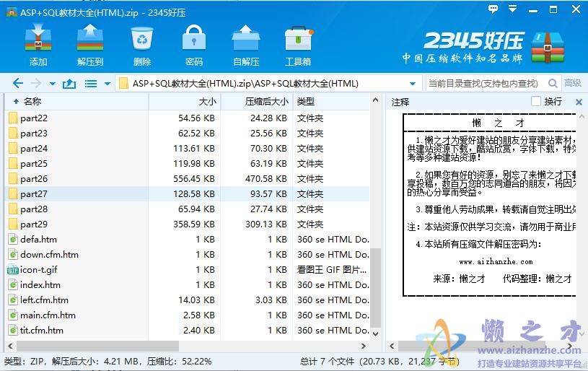Open the address path dropdown
The width and height of the screenshot is (588, 371).
coord(413,84)
